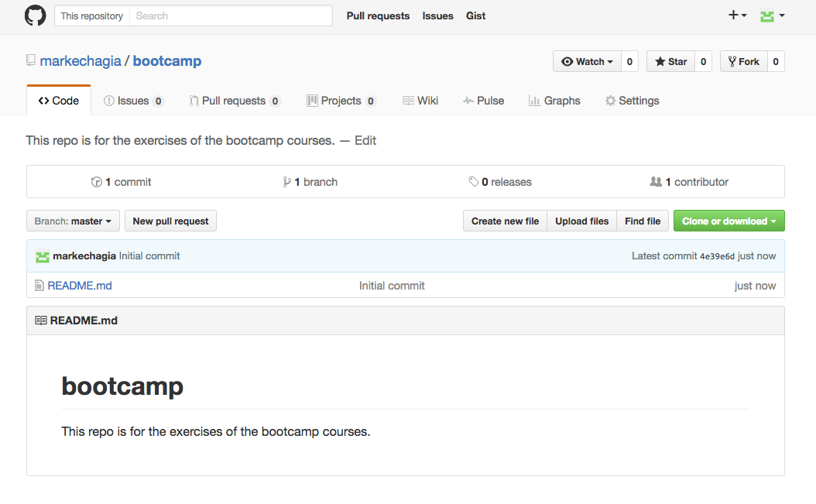Click the people icon beside 1 contributor
This screenshot has height=504, width=816.
tap(656, 182)
